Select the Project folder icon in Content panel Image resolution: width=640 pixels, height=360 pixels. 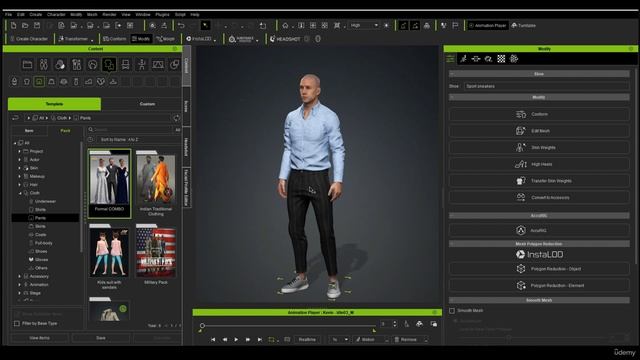click(x=27, y=64)
